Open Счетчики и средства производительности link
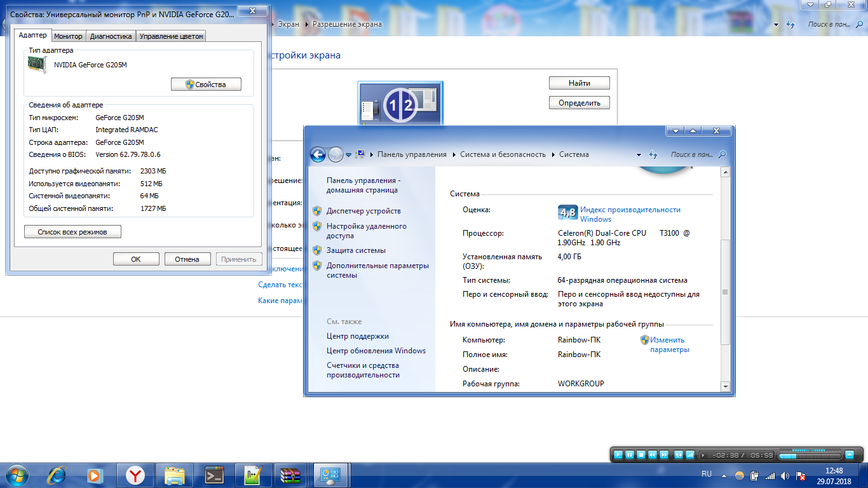 (x=363, y=370)
